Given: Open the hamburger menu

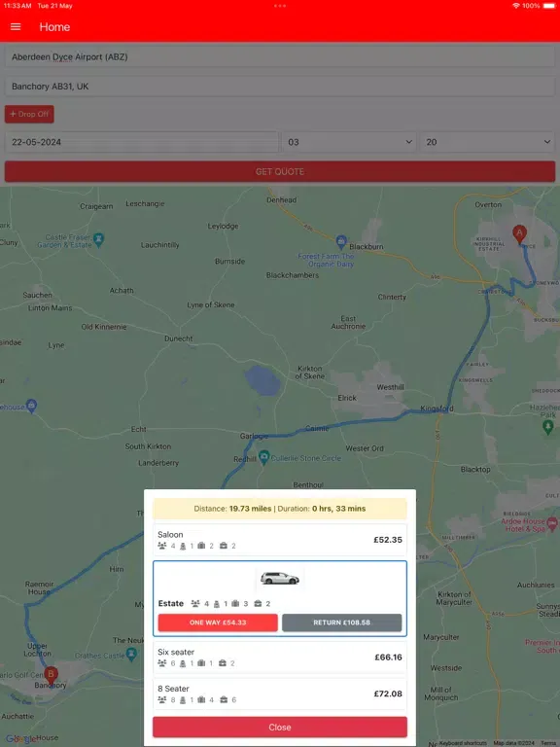Looking at the screenshot, I should 16,26.
